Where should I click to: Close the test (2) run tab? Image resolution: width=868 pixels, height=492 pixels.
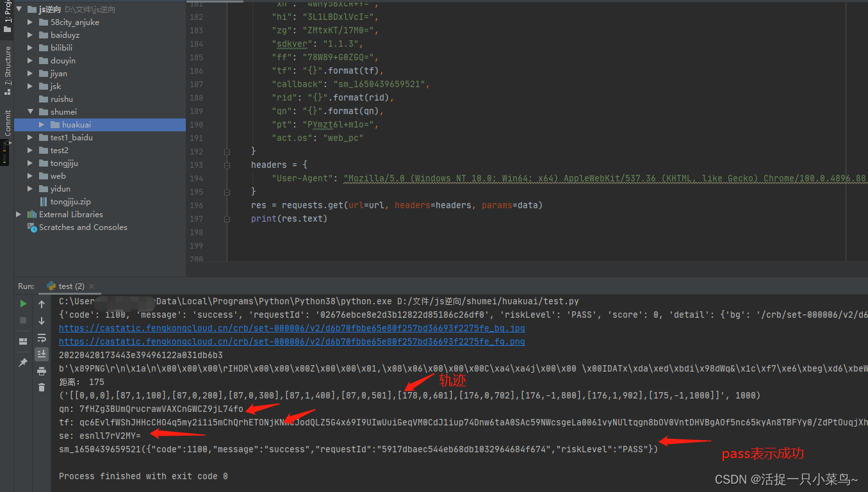(x=91, y=286)
